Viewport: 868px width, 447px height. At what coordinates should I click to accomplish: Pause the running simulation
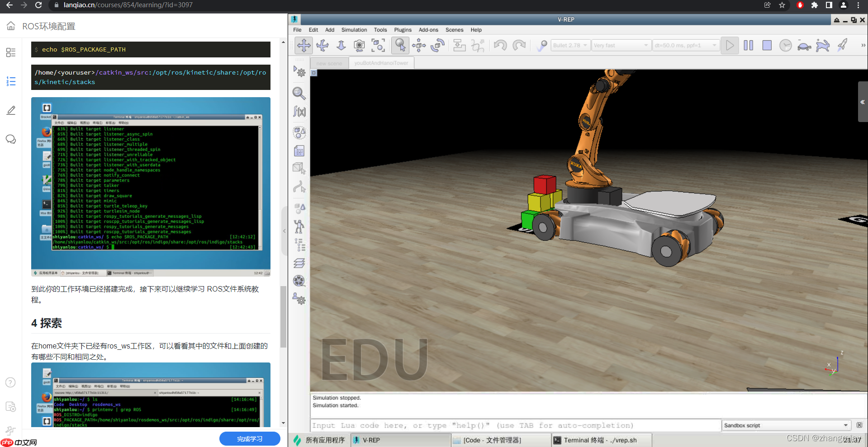point(748,45)
